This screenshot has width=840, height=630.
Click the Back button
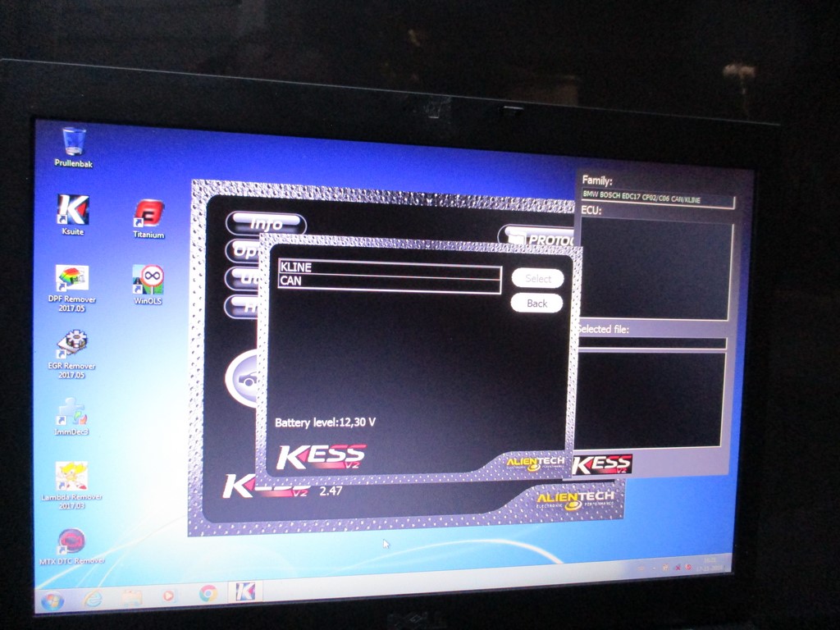(x=536, y=304)
